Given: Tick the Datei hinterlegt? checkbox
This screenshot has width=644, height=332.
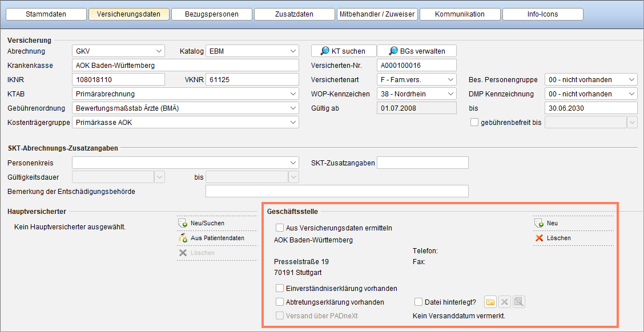Looking at the screenshot, I should point(418,302).
